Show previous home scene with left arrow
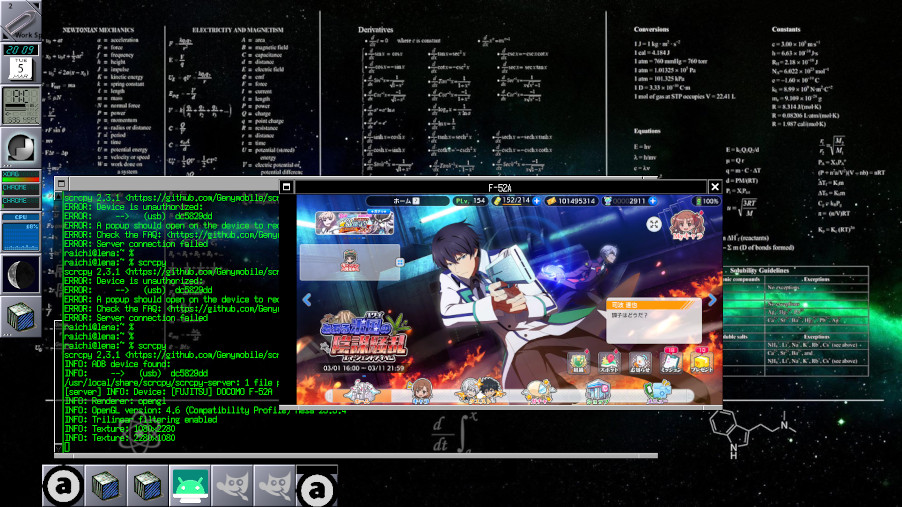The height and width of the screenshot is (507, 902). 307,299
